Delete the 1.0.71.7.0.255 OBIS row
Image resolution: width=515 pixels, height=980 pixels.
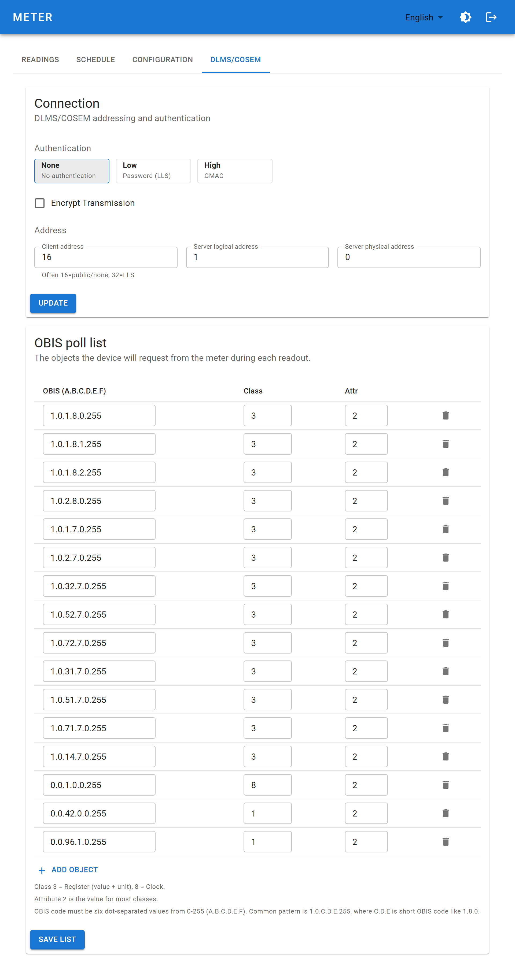tap(446, 728)
